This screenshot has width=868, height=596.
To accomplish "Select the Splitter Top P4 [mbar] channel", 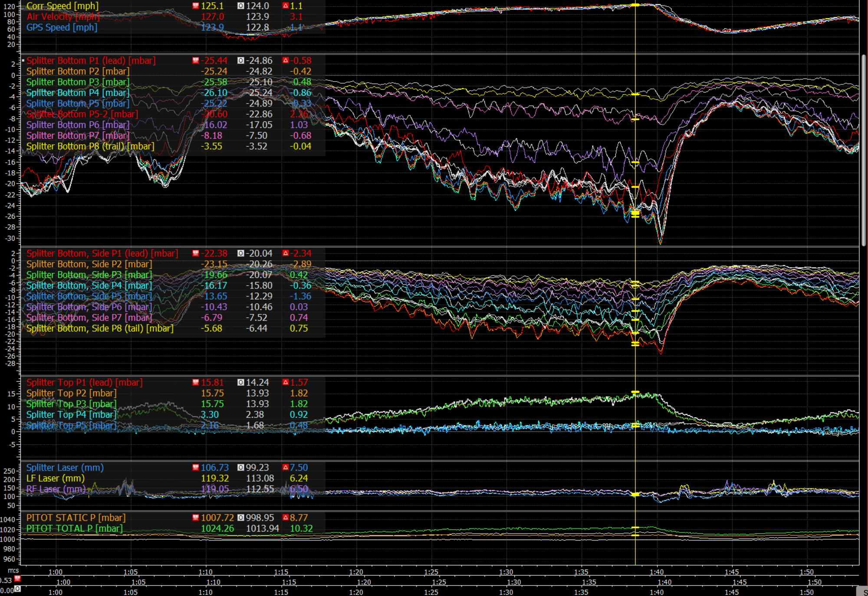I will point(71,415).
